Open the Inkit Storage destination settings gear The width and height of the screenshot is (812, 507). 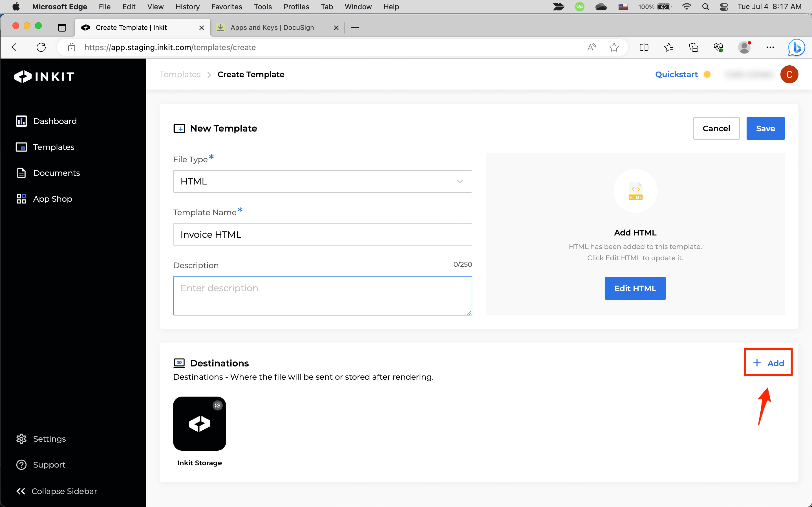(218, 405)
